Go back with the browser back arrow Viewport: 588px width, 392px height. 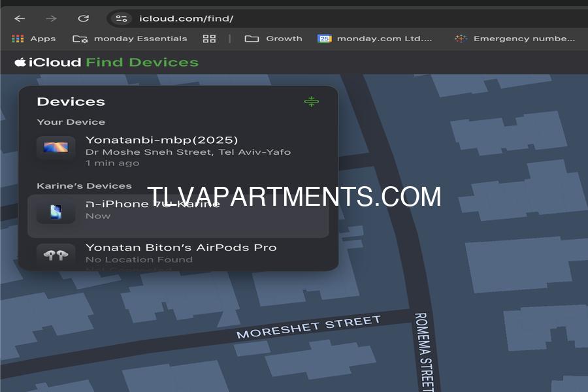(20, 18)
